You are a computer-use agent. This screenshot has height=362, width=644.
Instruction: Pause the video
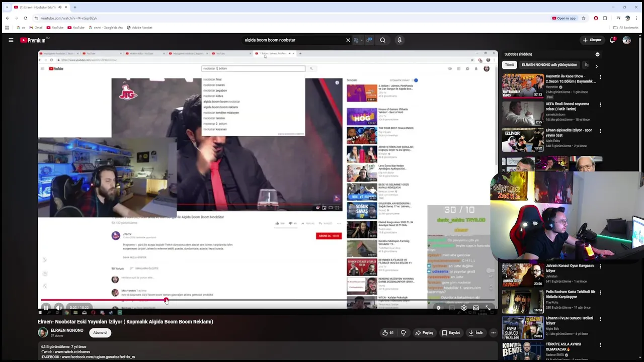46,308
